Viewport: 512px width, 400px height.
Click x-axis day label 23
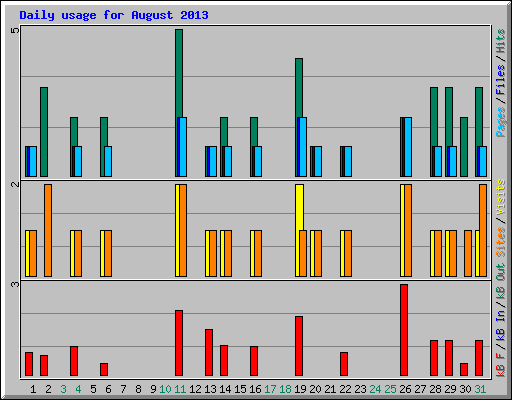click(360, 389)
